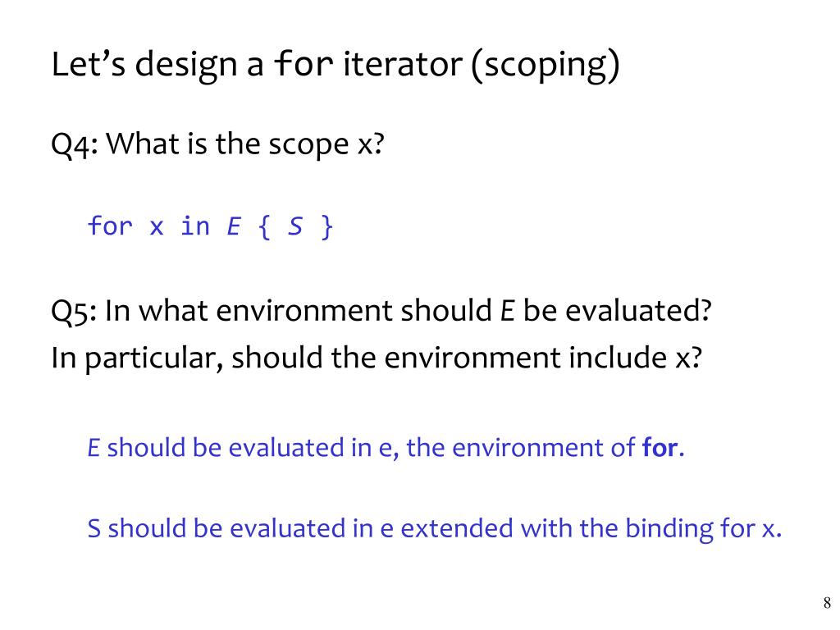
Task: Click the word 'scoping' in the title
Action: 545,66
